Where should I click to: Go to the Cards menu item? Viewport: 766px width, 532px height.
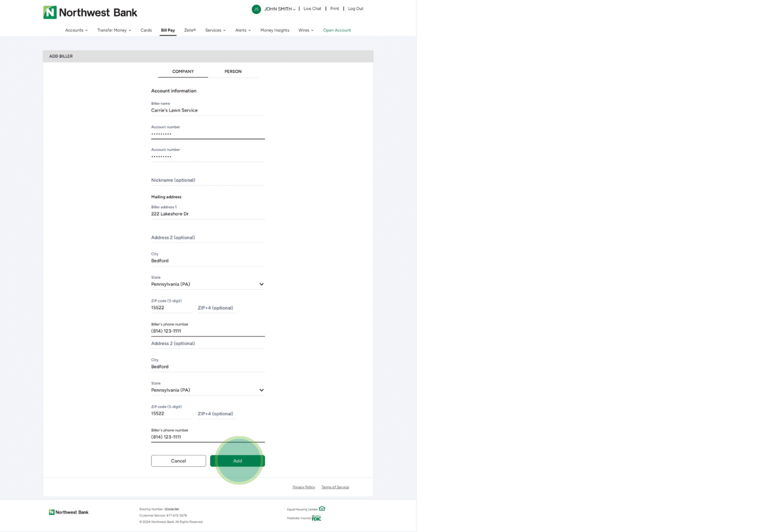click(146, 30)
